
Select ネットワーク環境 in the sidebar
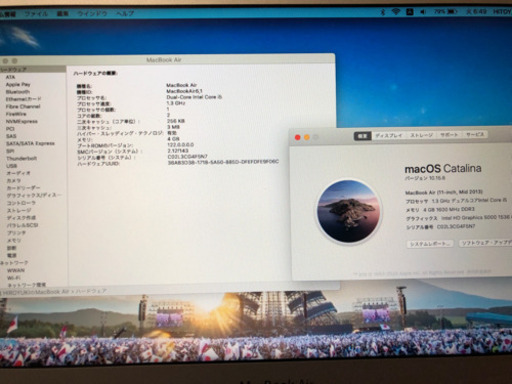(27, 285)
